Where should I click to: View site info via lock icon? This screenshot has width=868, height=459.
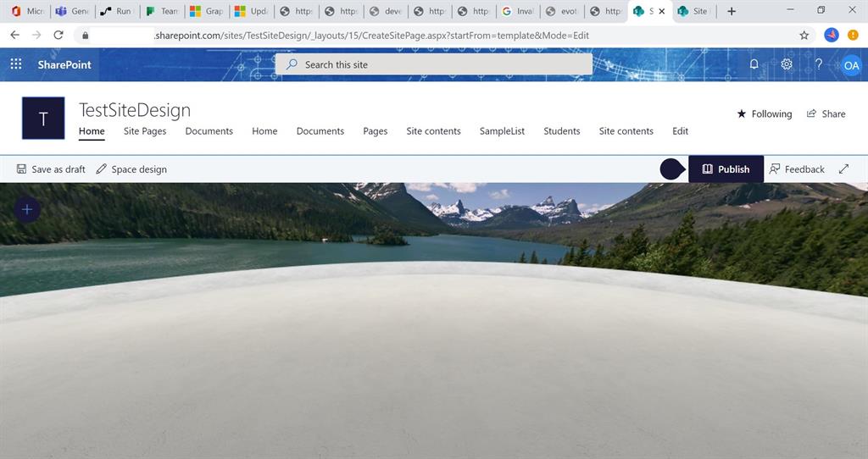coord(85,36)
